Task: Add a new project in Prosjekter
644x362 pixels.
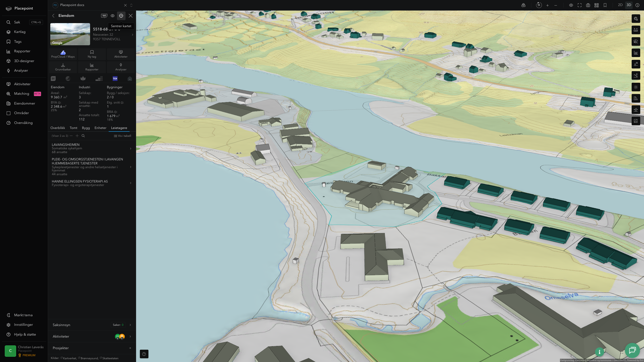Action: click(130, 348)
